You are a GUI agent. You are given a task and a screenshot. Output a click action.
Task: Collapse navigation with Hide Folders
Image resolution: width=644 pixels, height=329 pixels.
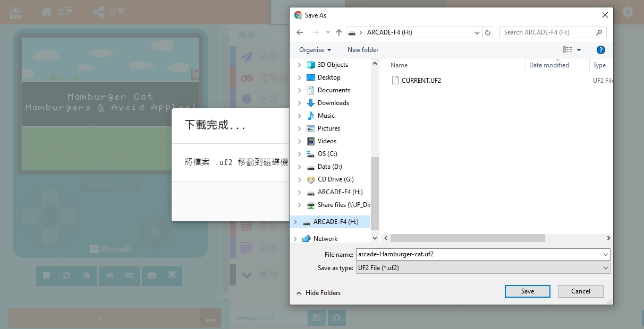tap(318, 293)
